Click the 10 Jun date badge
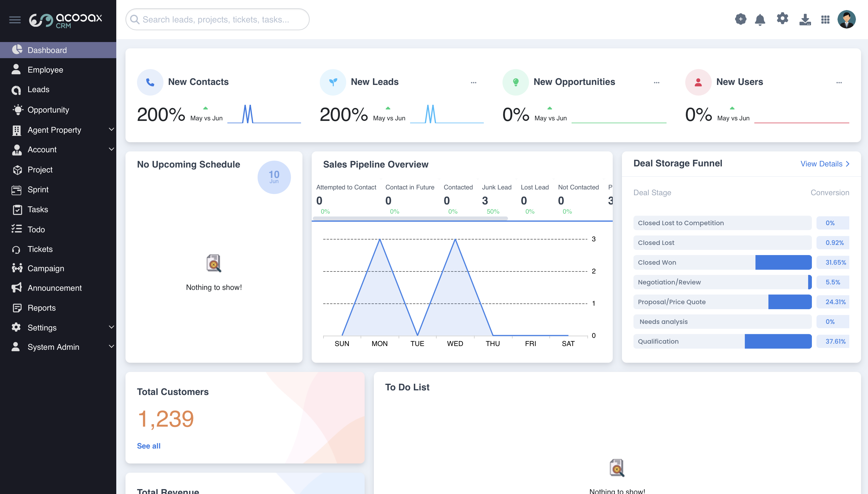 click(274, 177)
